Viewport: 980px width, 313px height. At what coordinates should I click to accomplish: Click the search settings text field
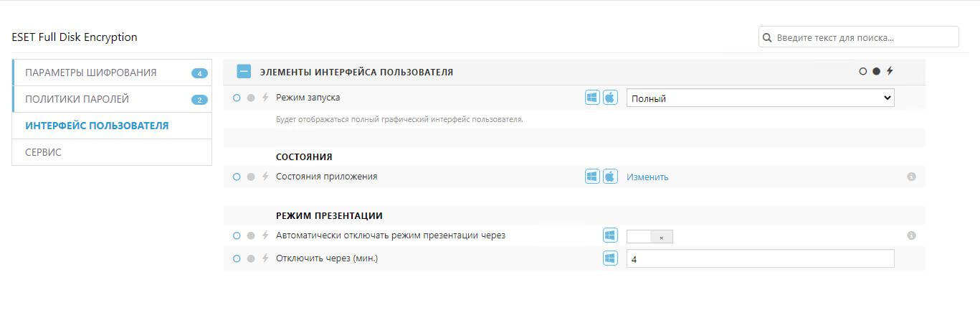pos(859,37)
